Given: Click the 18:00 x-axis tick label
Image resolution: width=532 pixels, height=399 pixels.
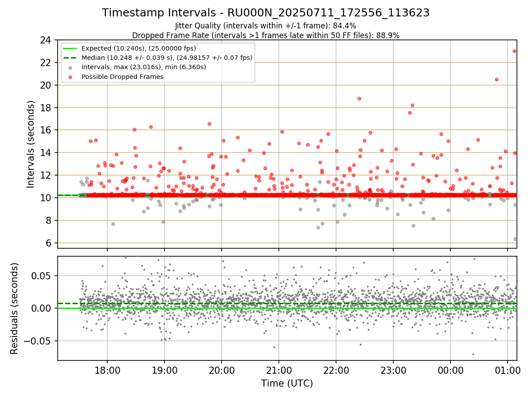Looking at the screenshot, I should coord(107,370).
